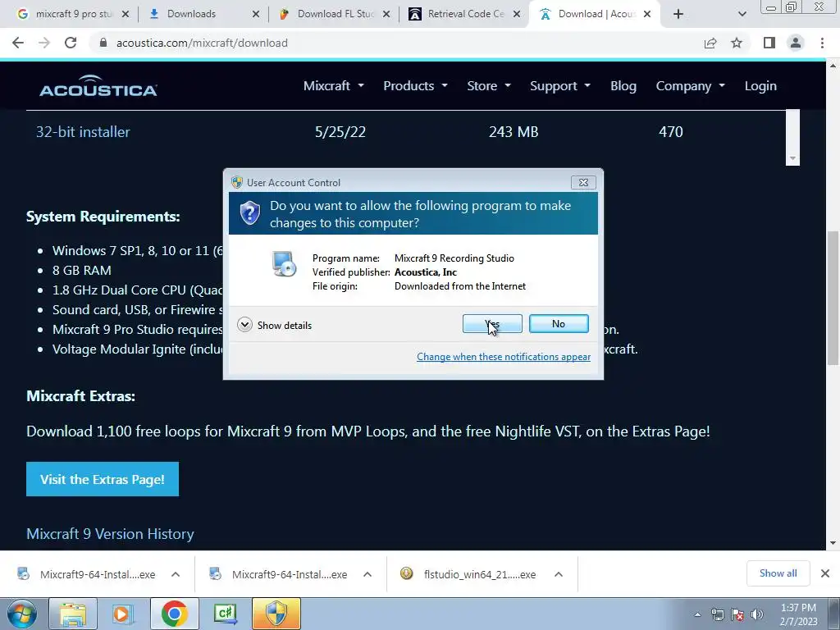Click the download table scroll down arrow
This screenshot has width=840, height=630.
click(x=793, y=158)
